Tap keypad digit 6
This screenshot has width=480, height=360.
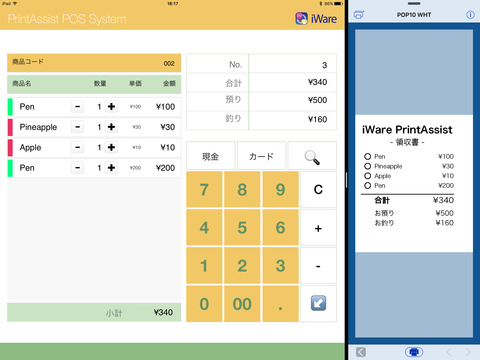(280, 228)
